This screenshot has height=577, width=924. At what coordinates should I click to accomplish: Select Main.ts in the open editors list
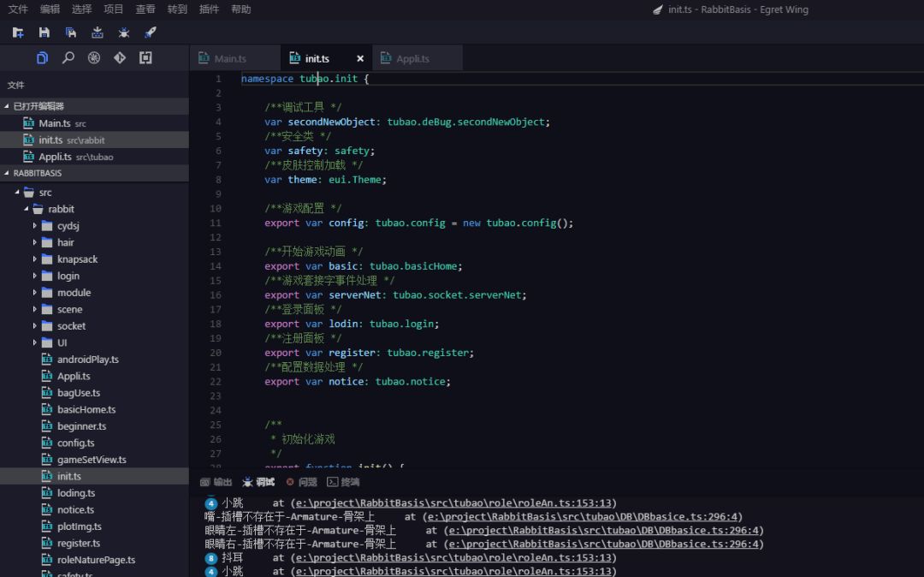pyautogui.click(x=54, y=123)
